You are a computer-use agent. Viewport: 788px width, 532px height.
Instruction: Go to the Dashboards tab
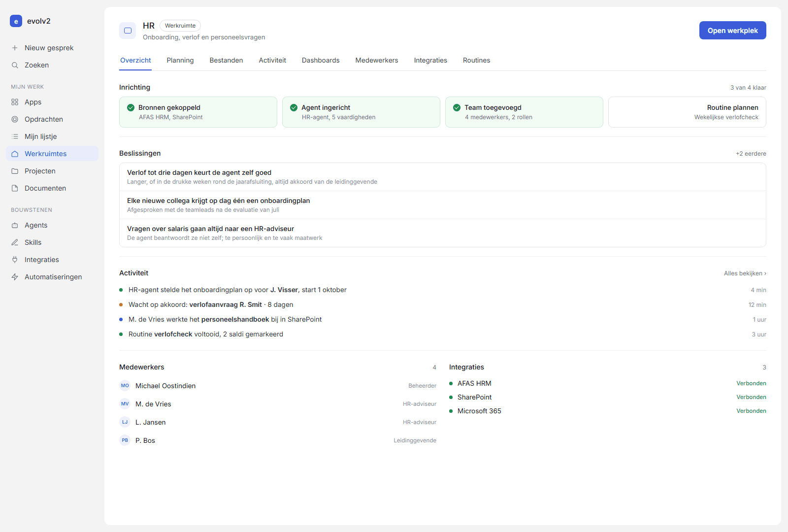pos(321,60)
